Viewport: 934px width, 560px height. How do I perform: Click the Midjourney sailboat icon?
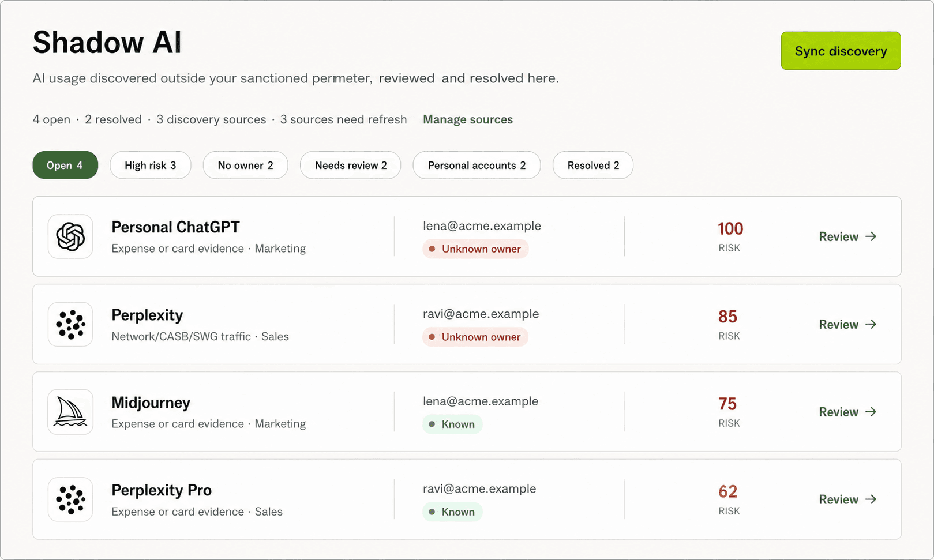[x=70, y=412]
